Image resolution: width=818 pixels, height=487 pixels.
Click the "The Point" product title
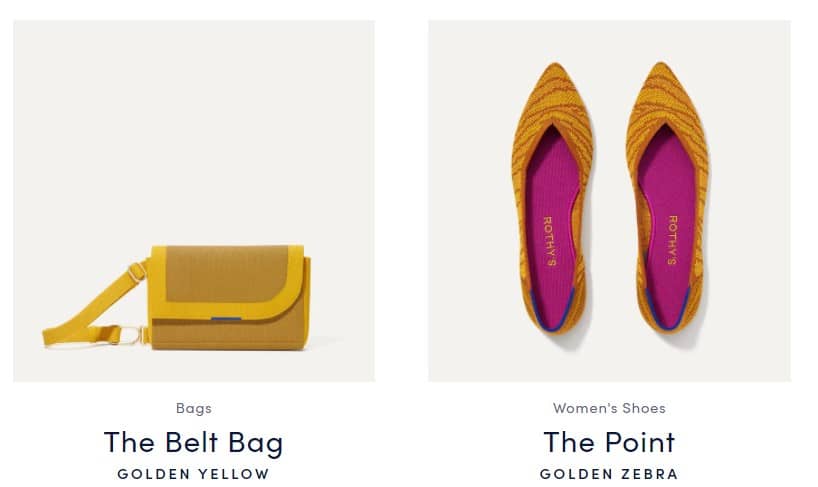pos(609,441)
